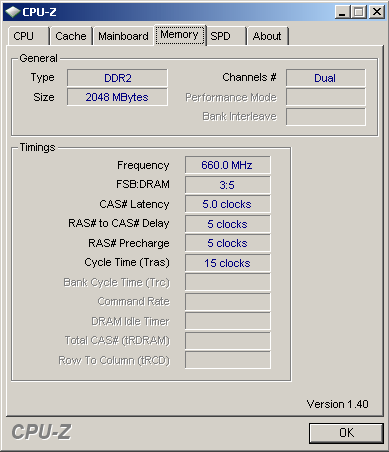Click the RAS# Precharge value field

(228, 243)
